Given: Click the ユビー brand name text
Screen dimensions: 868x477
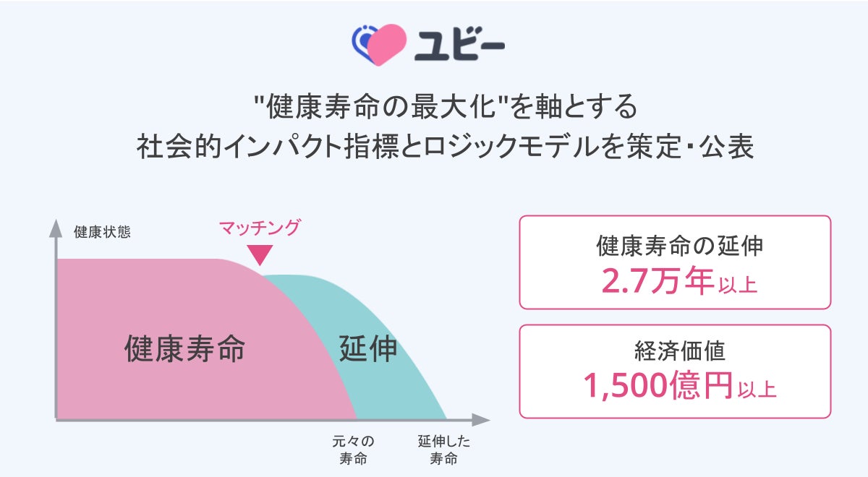Looking at the screenshot, I should (x=459, y=45).
